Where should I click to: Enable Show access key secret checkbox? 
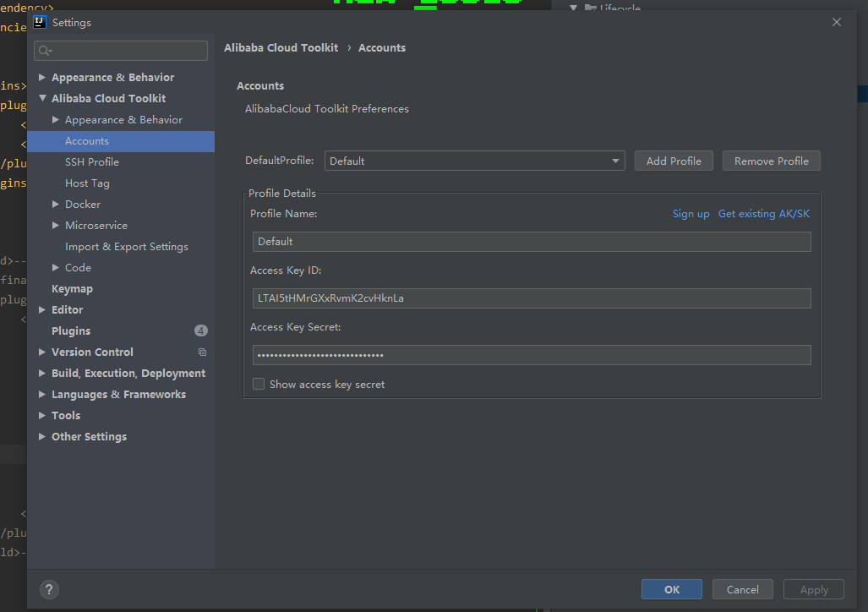pyautogui.click(x=259, y=384)
